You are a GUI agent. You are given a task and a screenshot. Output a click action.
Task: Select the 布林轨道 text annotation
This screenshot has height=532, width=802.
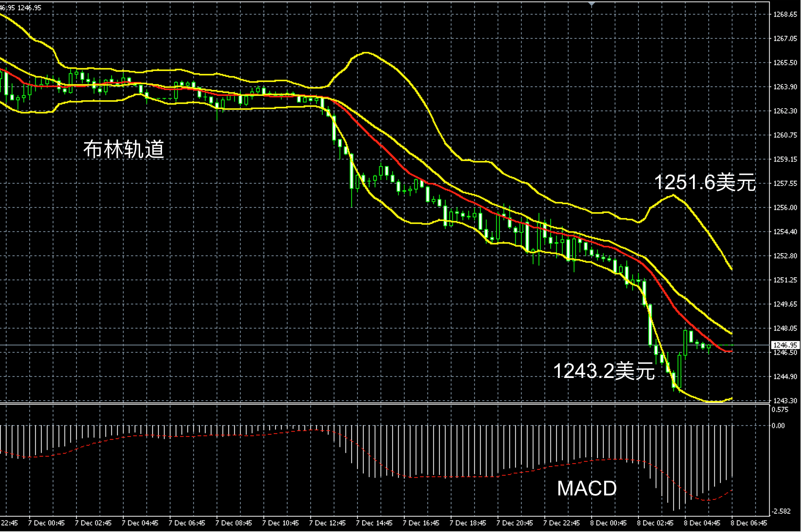click(x=124, y=149)
